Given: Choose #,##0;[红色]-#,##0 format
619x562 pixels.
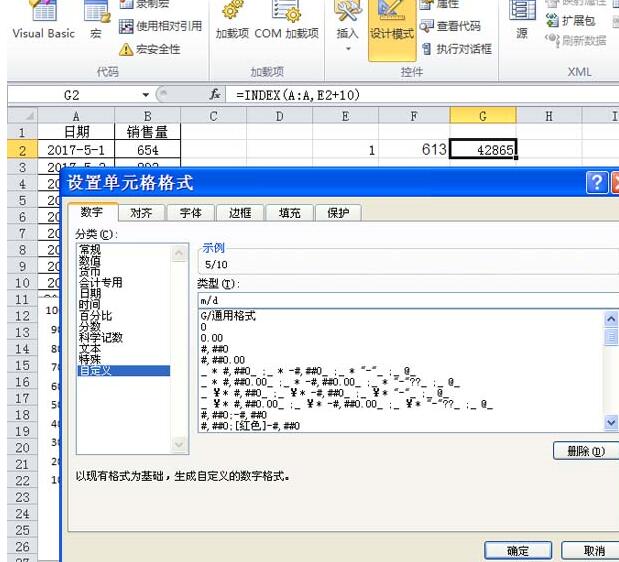Looking at the screenshot, I should [250, 426].
